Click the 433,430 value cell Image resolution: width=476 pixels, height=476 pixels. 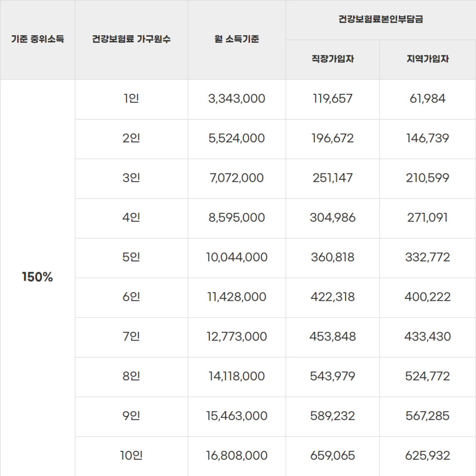pos(427,337)
